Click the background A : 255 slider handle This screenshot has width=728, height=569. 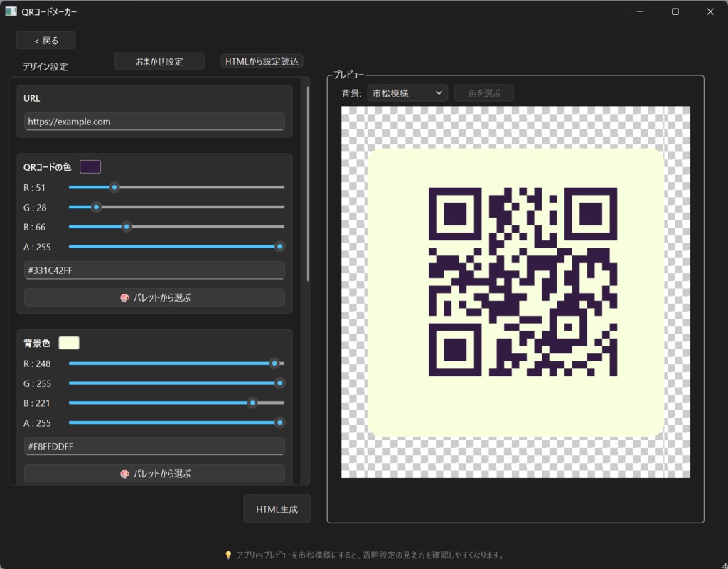279,422
